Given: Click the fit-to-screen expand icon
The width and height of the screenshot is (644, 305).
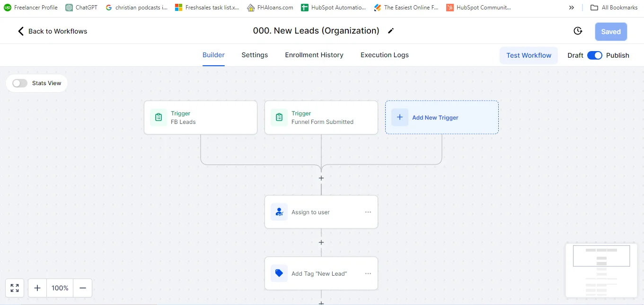Looking at the screenshot, I should [15, 288].
